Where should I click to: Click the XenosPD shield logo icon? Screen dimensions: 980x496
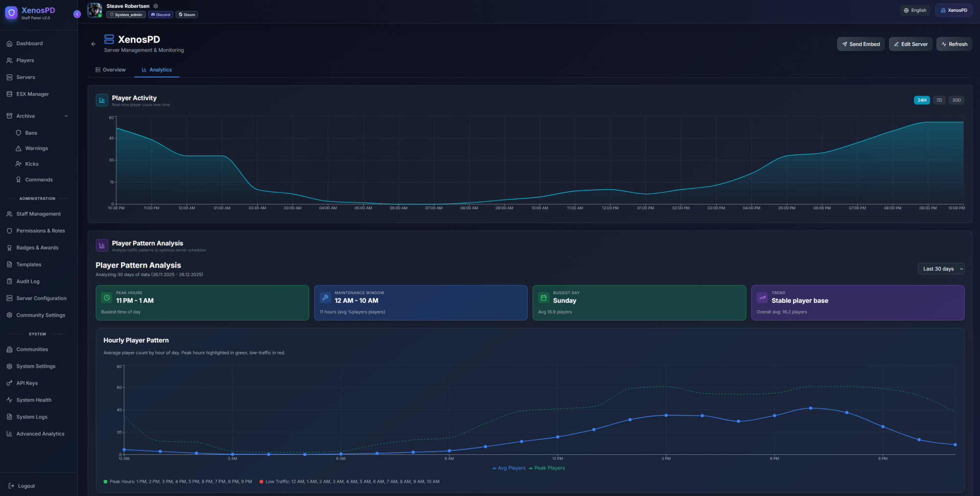coord(11,13)
